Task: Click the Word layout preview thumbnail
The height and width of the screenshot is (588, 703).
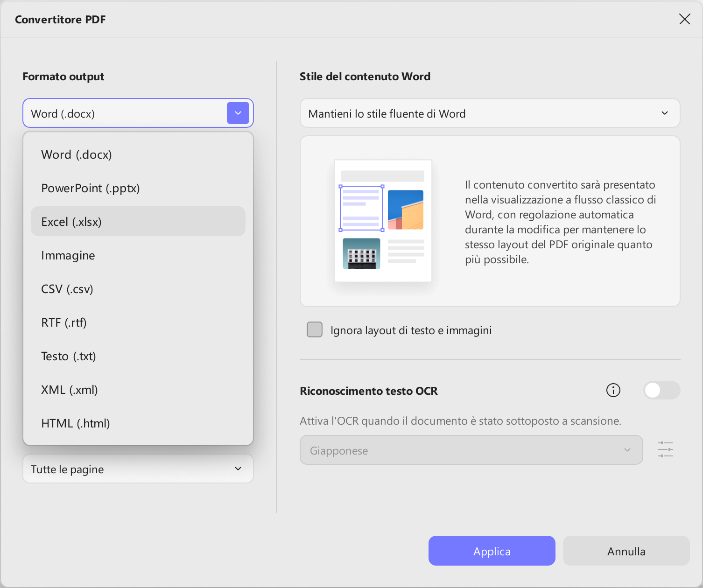Action: tap(383, 221)
